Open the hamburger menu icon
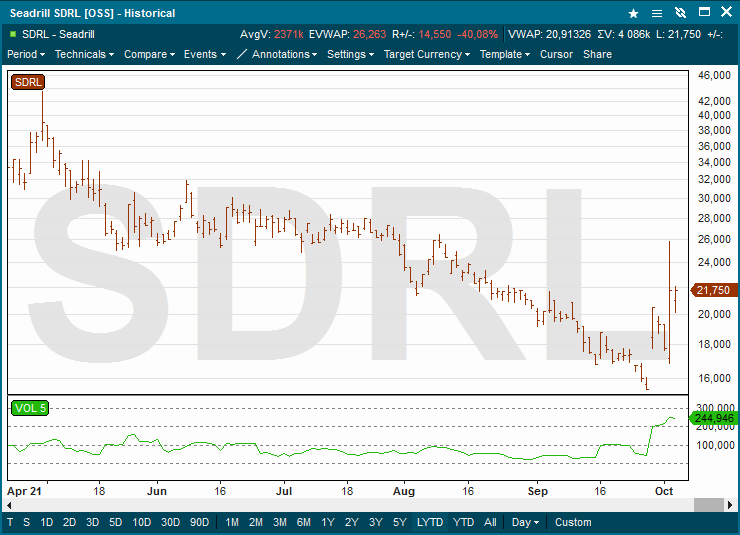This screenshot has width=740, height=535. (x=656, y=13)
